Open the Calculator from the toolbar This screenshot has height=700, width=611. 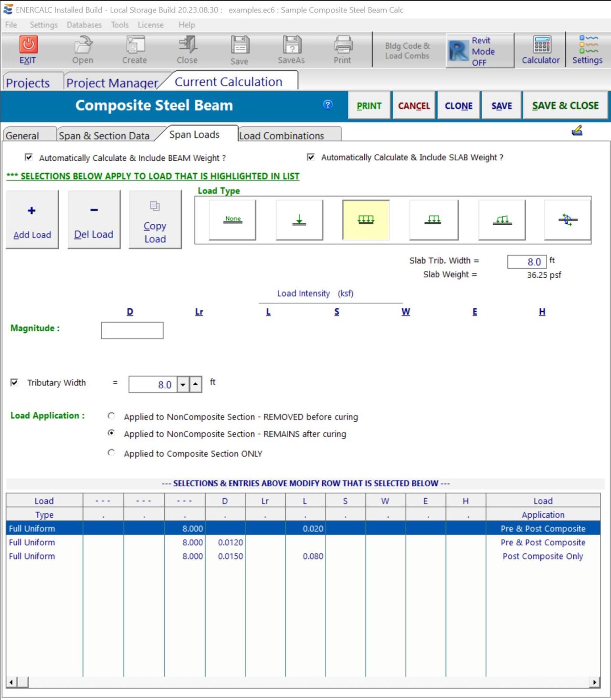pyautogui.click(x=540, y=50)
